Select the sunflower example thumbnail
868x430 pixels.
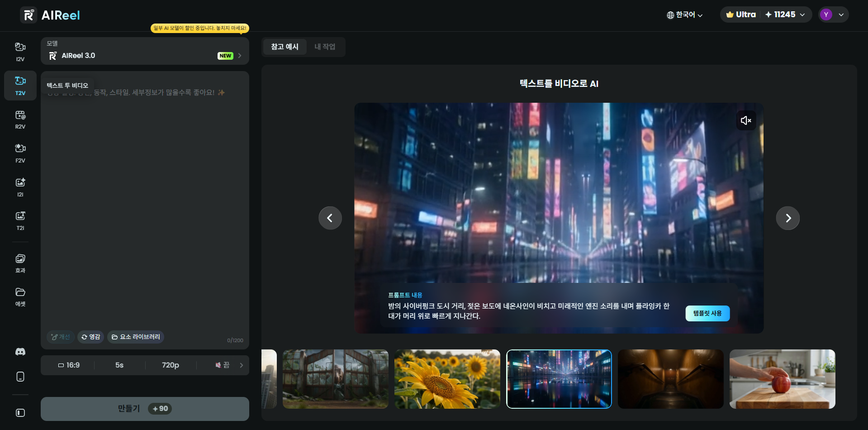447,379
